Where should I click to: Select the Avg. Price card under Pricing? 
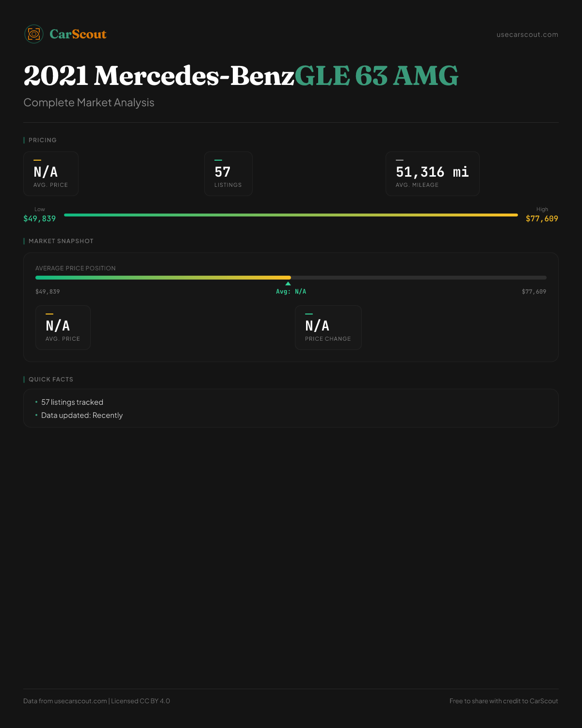pyautogui.click(x=51, y=174)
